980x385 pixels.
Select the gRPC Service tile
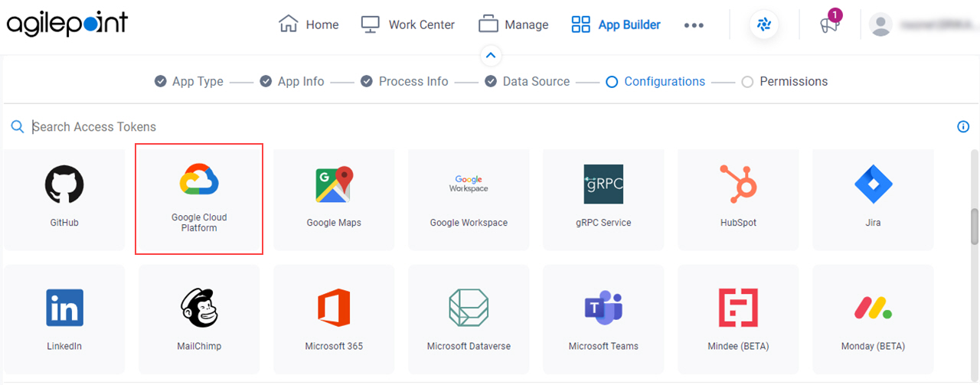point(603,199)
